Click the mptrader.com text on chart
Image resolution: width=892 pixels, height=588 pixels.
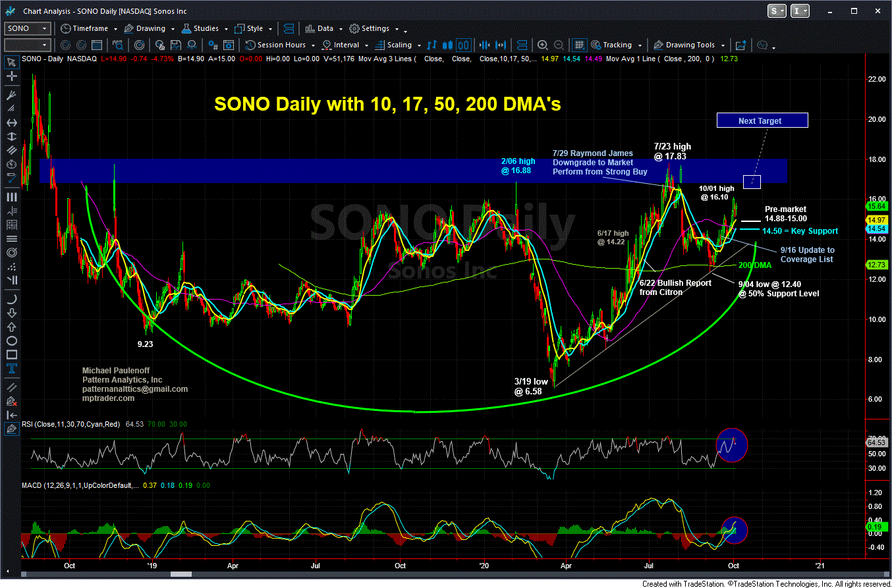pyautogui.click(x=108, y=398)
